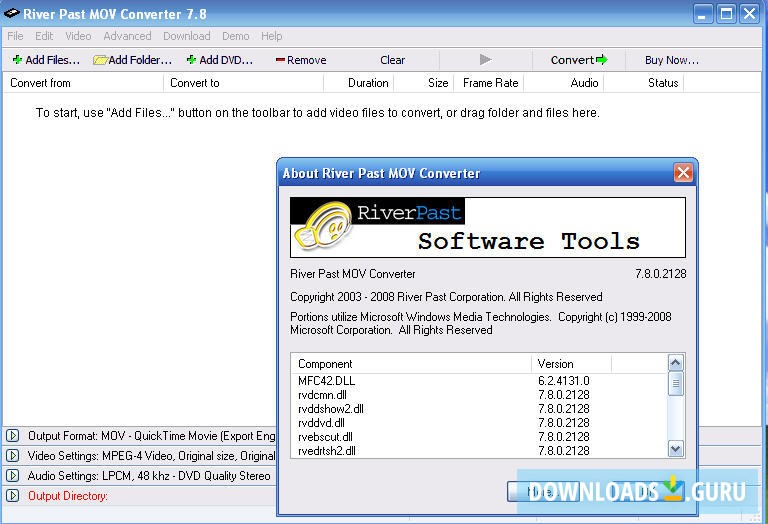Image resolution: width=768 pixels, height=524 pixels.
Task: Start conversion with the Convert button
Action: pyautogui.click(x=579, y=60)
